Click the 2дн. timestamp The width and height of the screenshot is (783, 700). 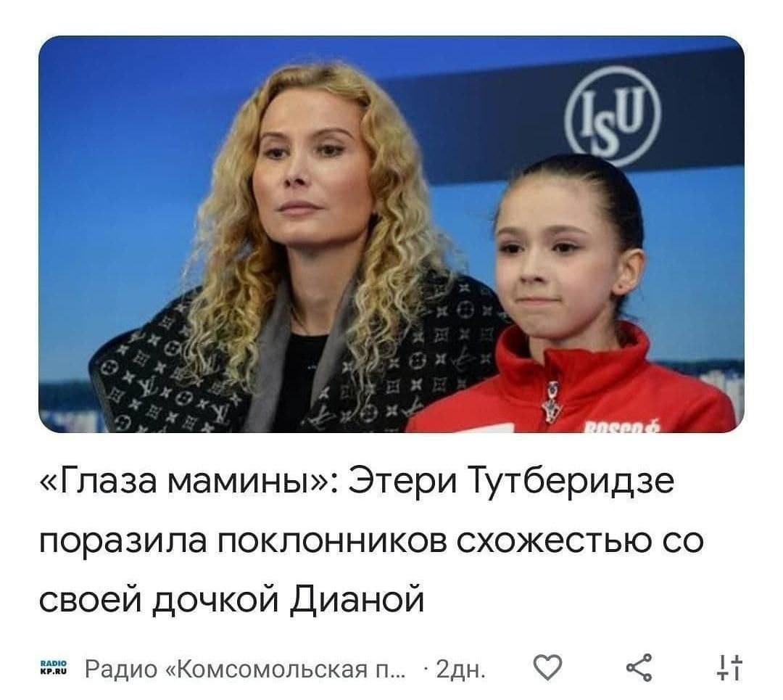[x=460, y=669]
